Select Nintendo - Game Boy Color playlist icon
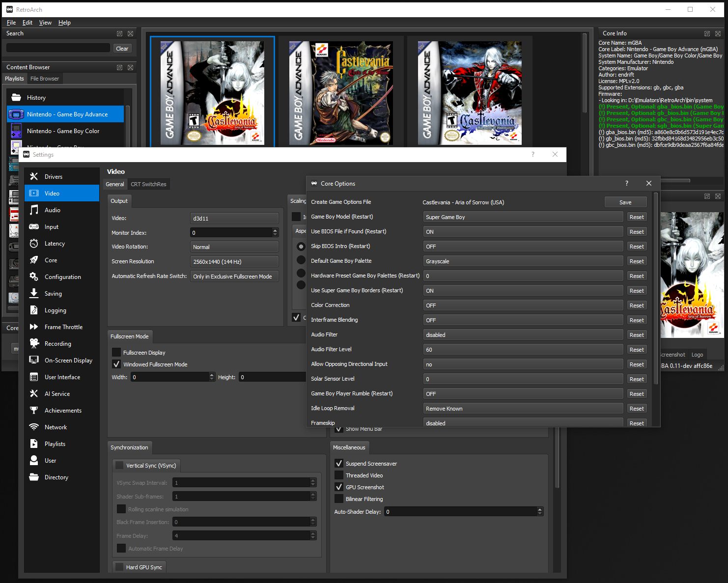Screen dimensions: 728x583 tap(16, 131)
